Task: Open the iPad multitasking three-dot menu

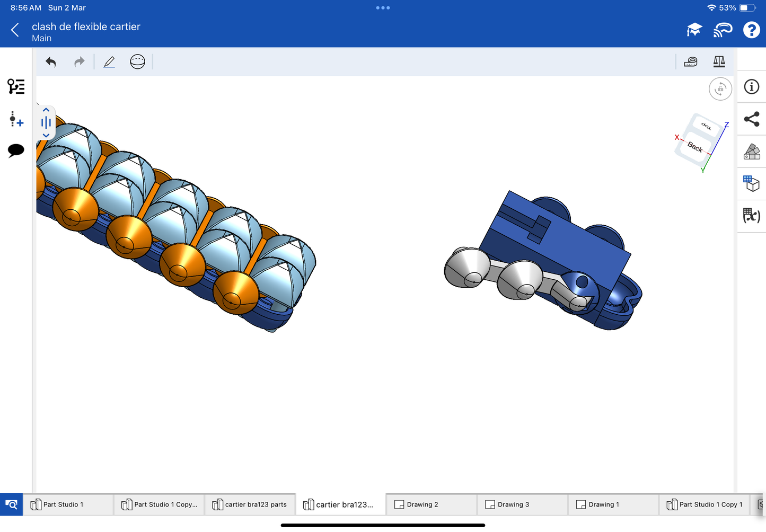Action: click(x=383, y=8)
